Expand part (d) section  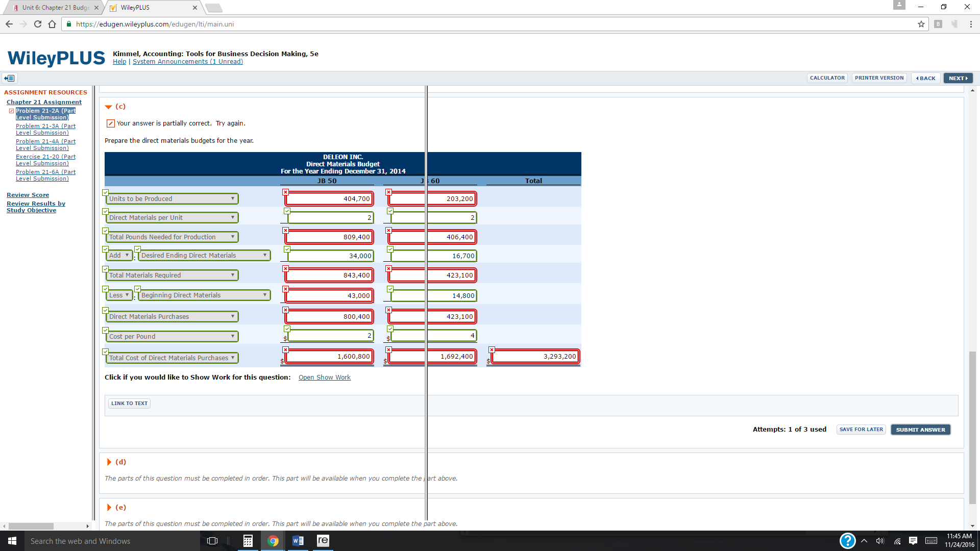[x=109, y=462]
